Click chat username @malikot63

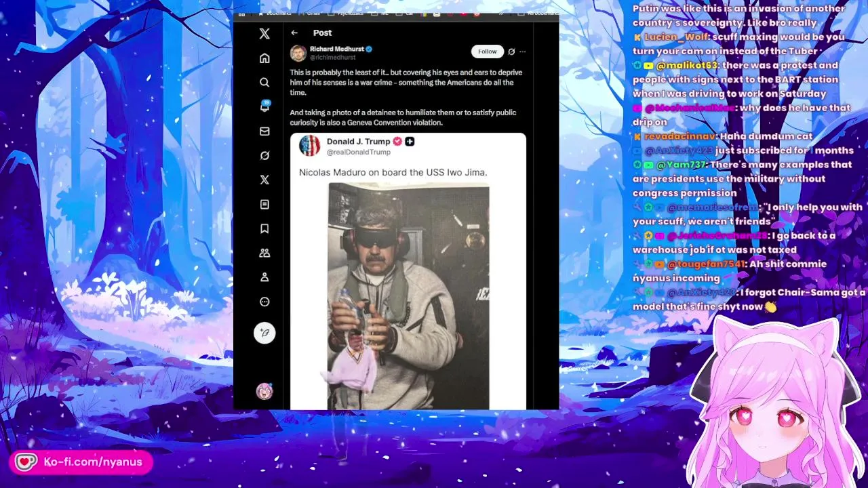[686, 66]
